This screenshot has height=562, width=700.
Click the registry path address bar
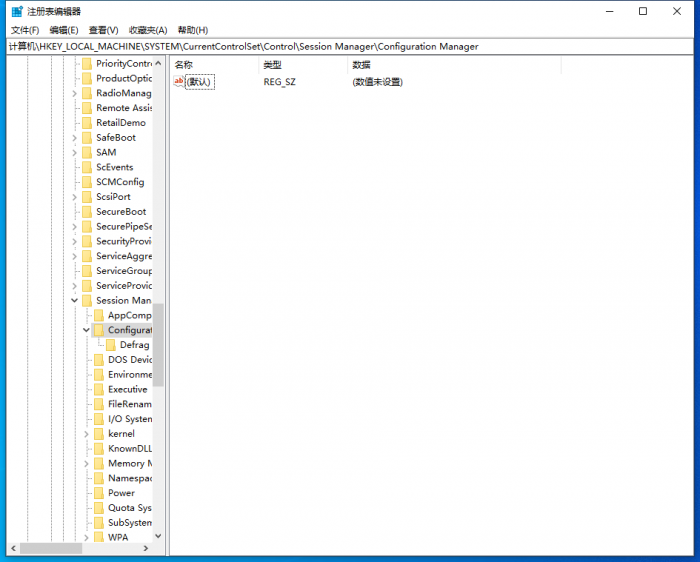pyautogui.click(x=350, y=46)
